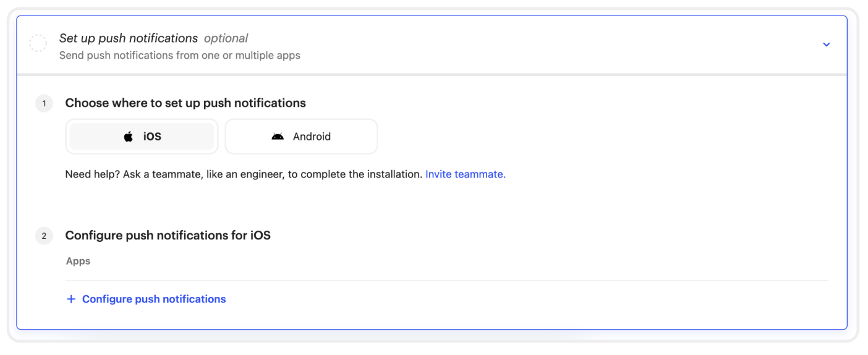868x355 pixels.
Task: Click the Android robot icon
Action: pos(278,137)
